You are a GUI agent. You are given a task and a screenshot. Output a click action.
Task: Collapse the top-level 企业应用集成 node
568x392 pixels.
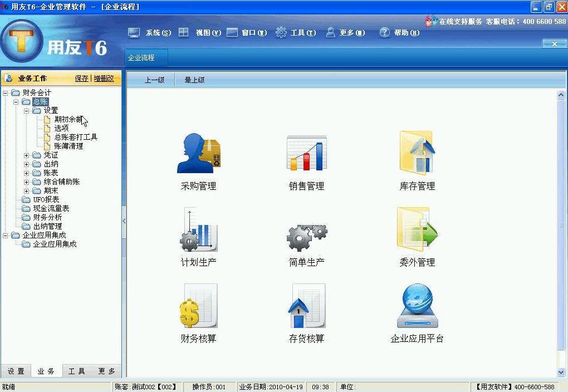click(6, 236)
